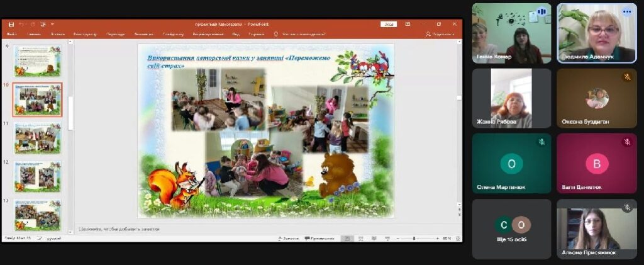The height and width of the screenshot is (265, 644).
Task: Fit slide to current window icon
Action: tap(457, 239)
